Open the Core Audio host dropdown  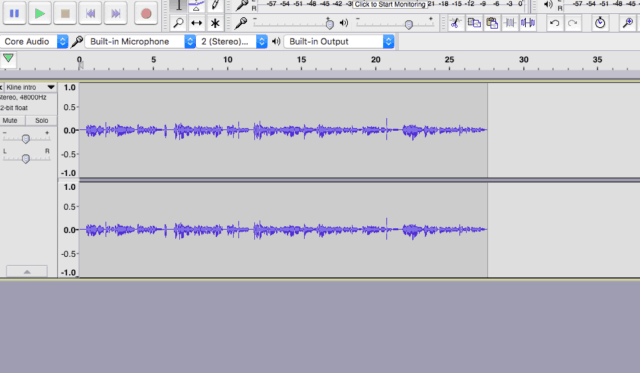click(x=34, y=42)
